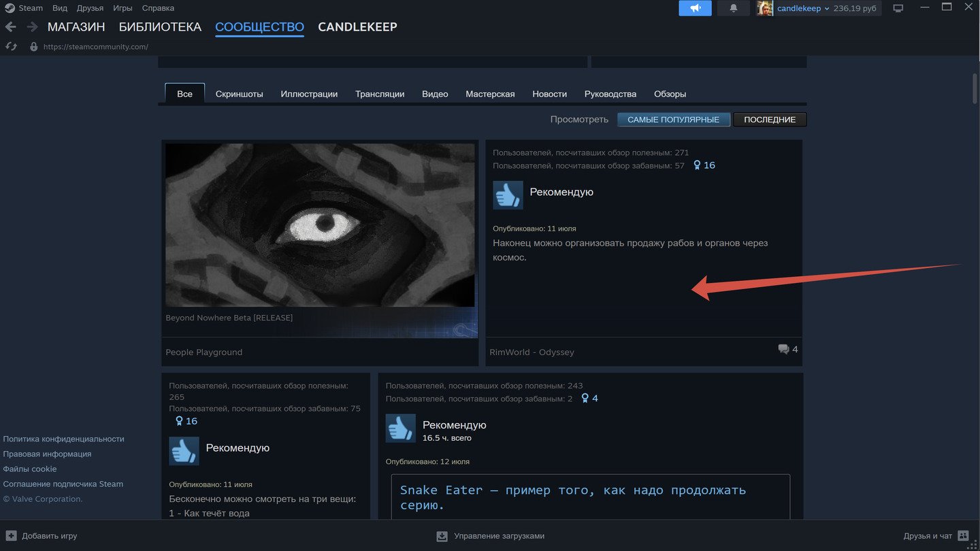Image resolution: width=980 pixels, height=551 pixels.
Task: Open the candlekeep account dropdown
Action: click(x=803, y=8)
